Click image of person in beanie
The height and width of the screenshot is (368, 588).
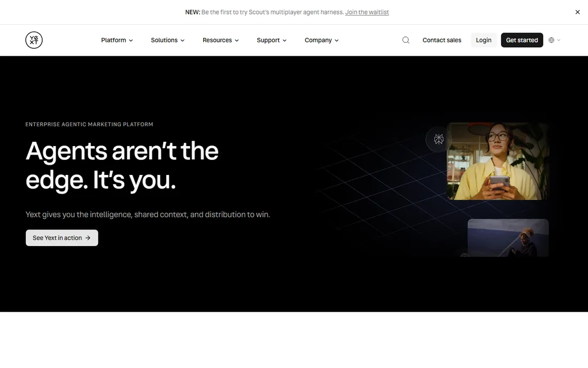pos(508,238)
